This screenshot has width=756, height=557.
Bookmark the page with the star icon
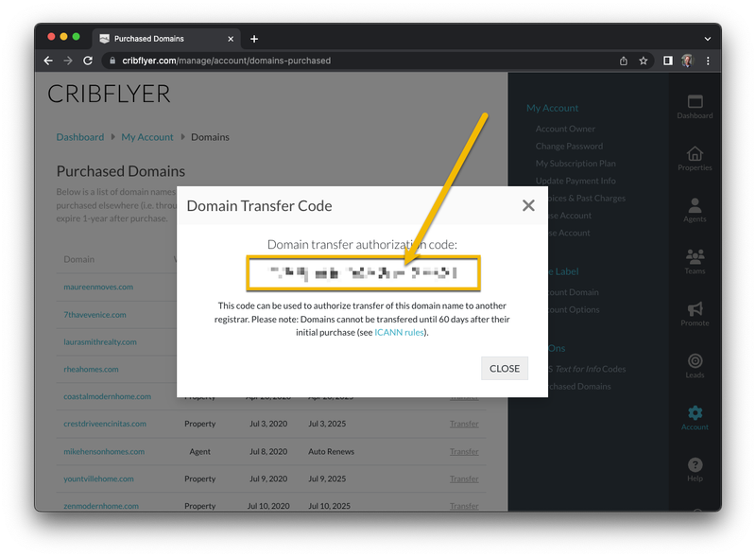(644, 61)
